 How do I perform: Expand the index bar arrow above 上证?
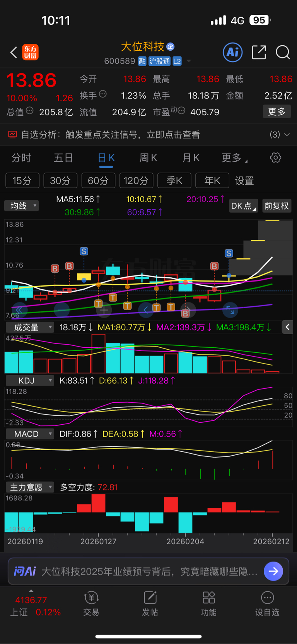coord(31,591)
